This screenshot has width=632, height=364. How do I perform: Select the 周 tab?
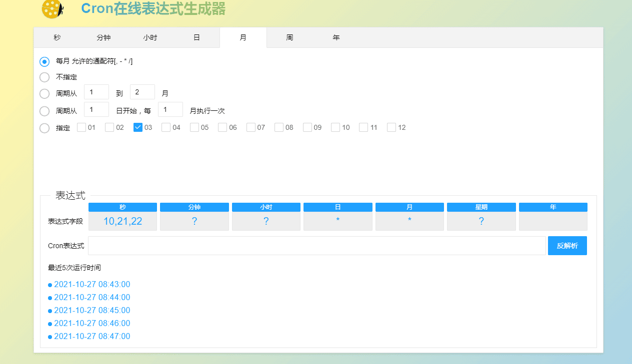point(289,37)
